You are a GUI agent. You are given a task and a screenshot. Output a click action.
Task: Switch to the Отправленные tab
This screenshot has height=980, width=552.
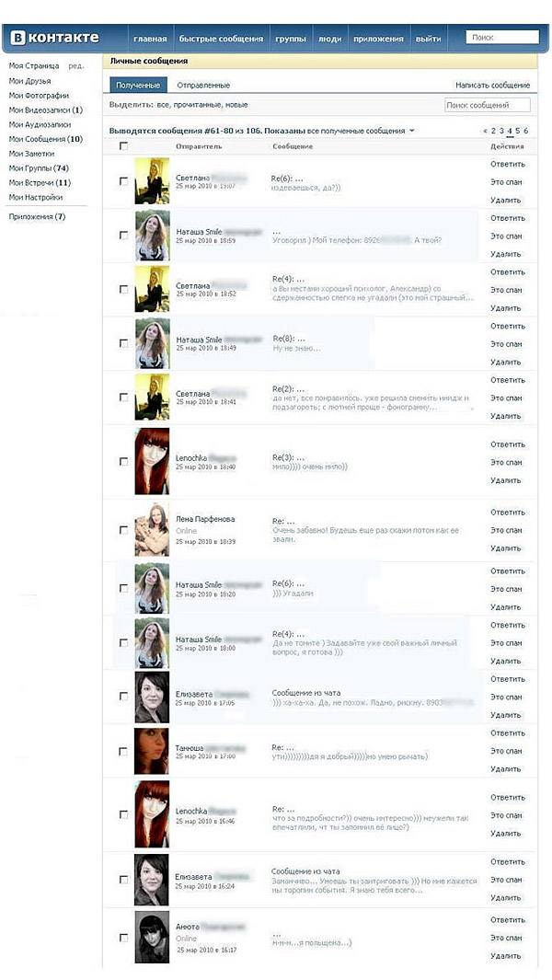tap(203, 85)
